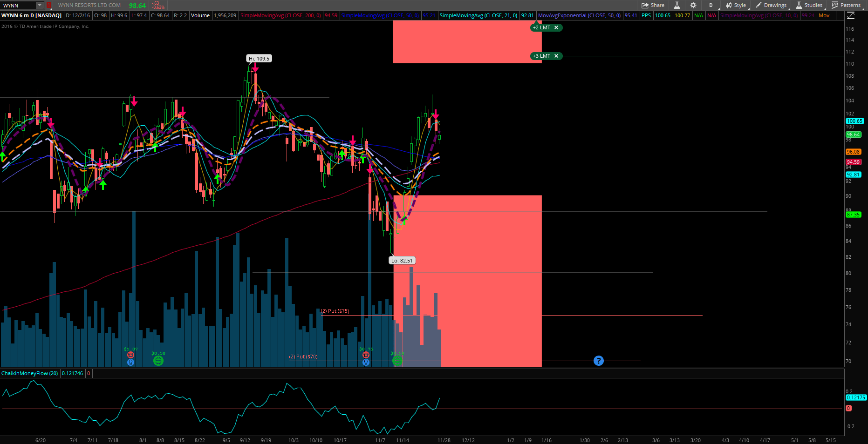Click the green 87.35 price axis tag

854,215
